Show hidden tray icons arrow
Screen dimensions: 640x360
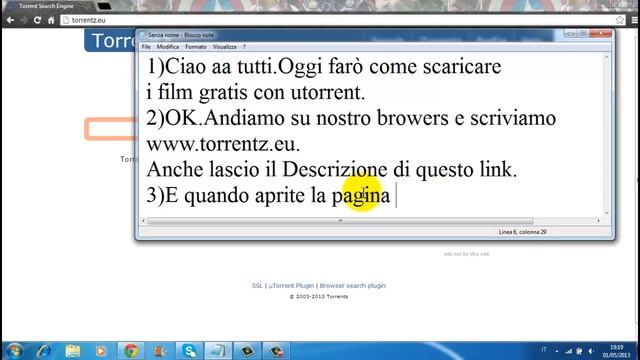[x=557, y=351]
